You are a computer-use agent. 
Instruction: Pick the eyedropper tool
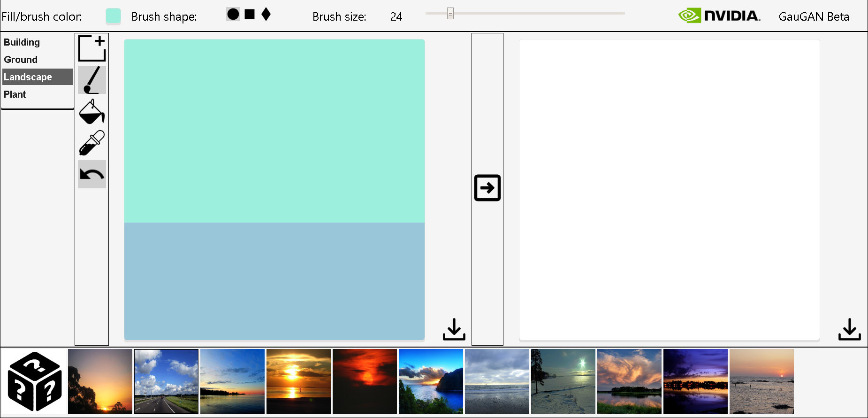click(92, 143)
